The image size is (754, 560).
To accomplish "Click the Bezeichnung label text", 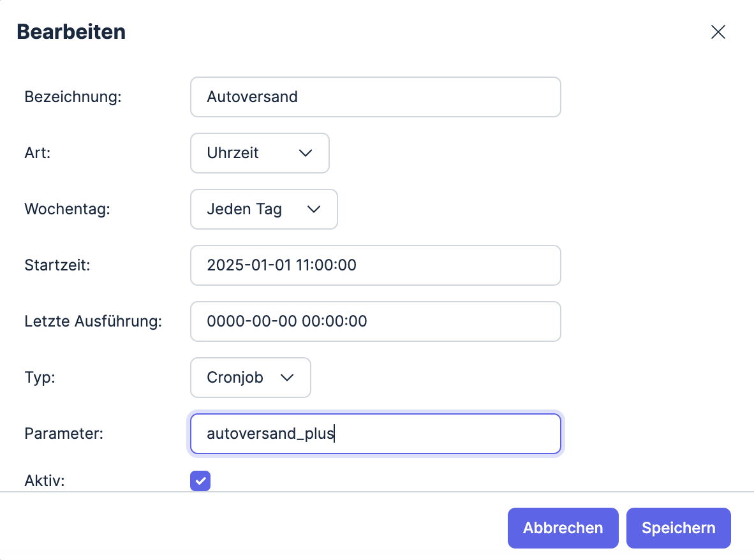I will [x=73, y=97].
